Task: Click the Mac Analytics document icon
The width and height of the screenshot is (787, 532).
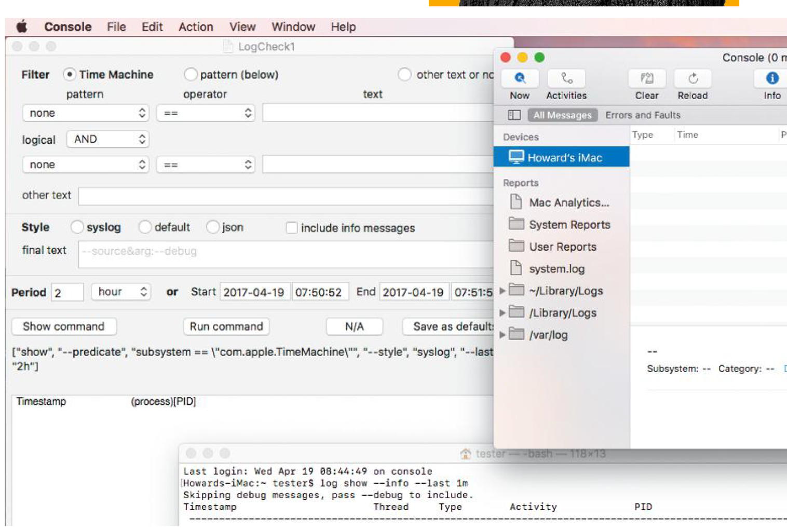Action: point(515,202)
